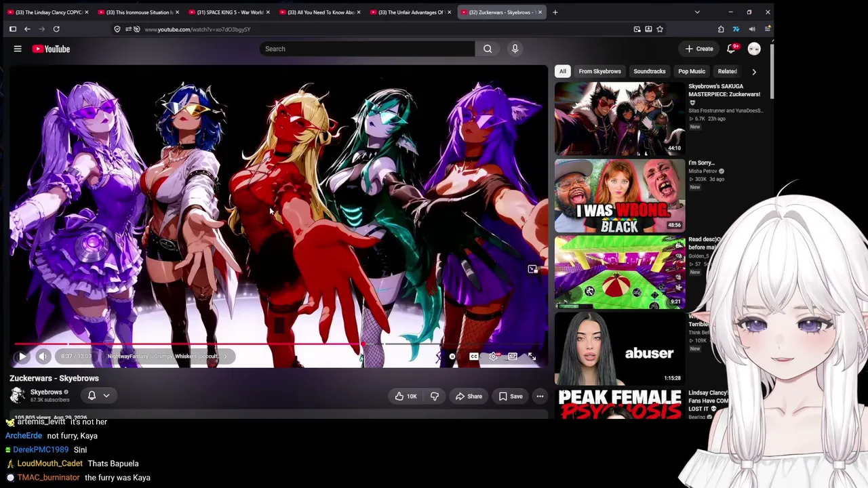Open more actions ellipsis menu
868x488 pixels.
[x=540, y=396]
